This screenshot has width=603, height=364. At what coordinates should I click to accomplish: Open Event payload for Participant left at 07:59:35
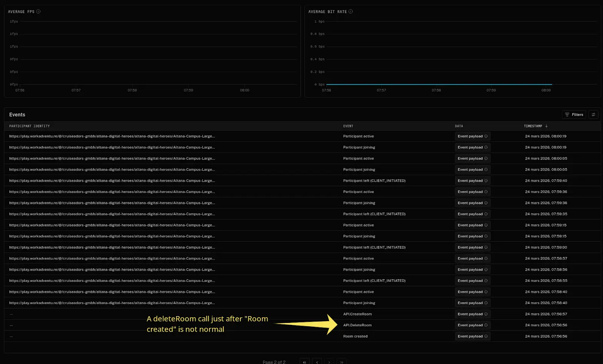pyautogui.click(x=473, y=214)
